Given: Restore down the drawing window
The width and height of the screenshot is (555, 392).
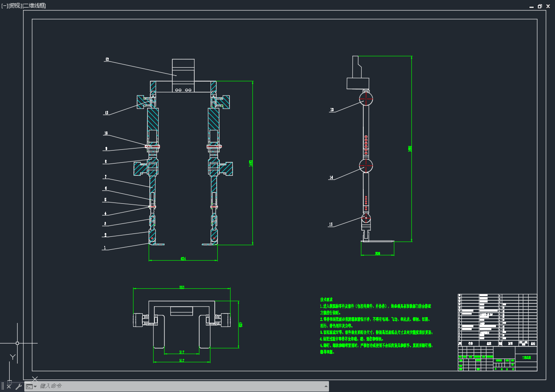Looking at the screenshot, I should point(540,6).
